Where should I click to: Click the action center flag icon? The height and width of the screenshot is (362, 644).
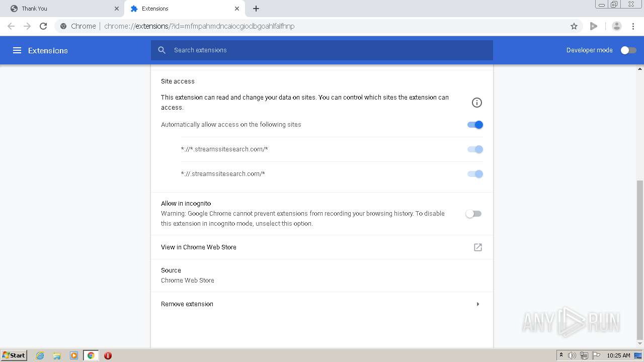(596, 355)
